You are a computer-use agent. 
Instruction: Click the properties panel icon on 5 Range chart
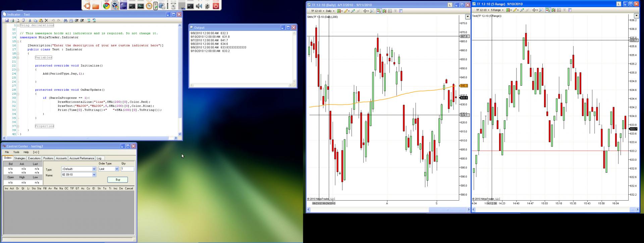coord(570,10)
